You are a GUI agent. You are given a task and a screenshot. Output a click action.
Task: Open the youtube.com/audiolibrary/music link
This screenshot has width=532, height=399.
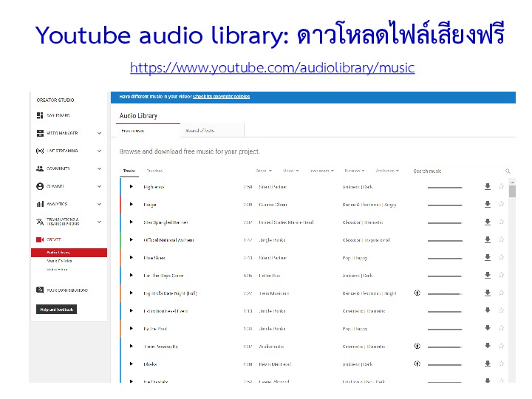click(x=273, y=67)
